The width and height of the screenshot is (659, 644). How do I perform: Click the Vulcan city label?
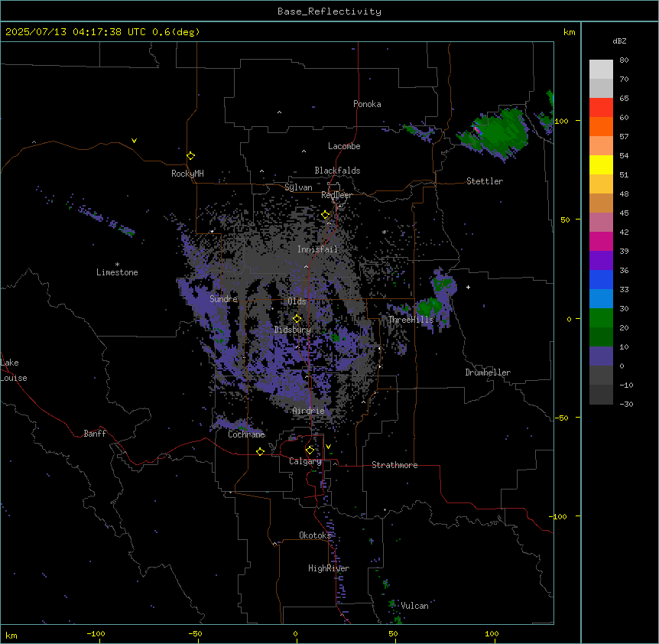point(414,606)
